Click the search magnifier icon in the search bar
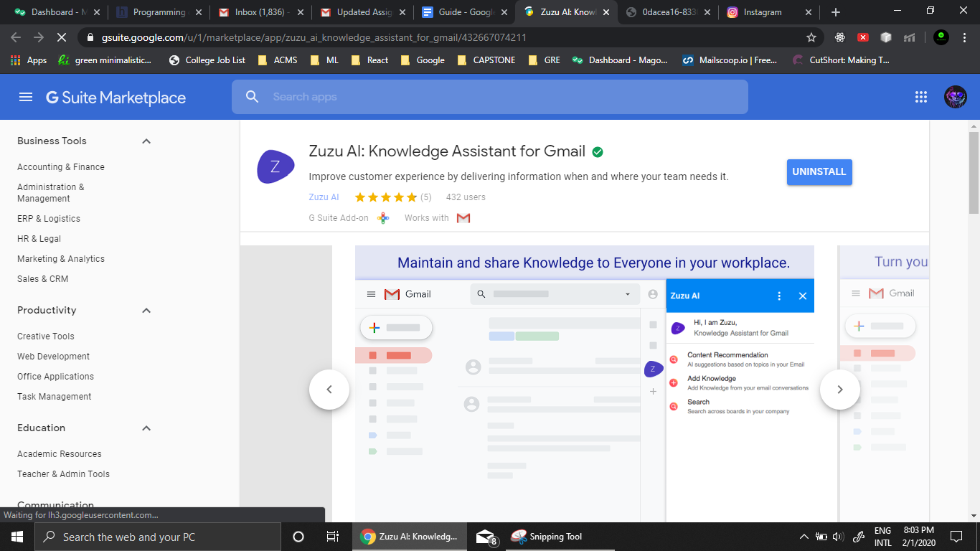980x551 pixels. [252, 97]
